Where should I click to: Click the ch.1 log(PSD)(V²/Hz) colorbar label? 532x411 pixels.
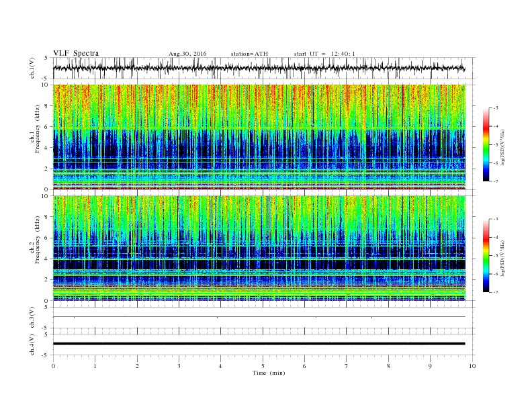[x=502, y=147]
